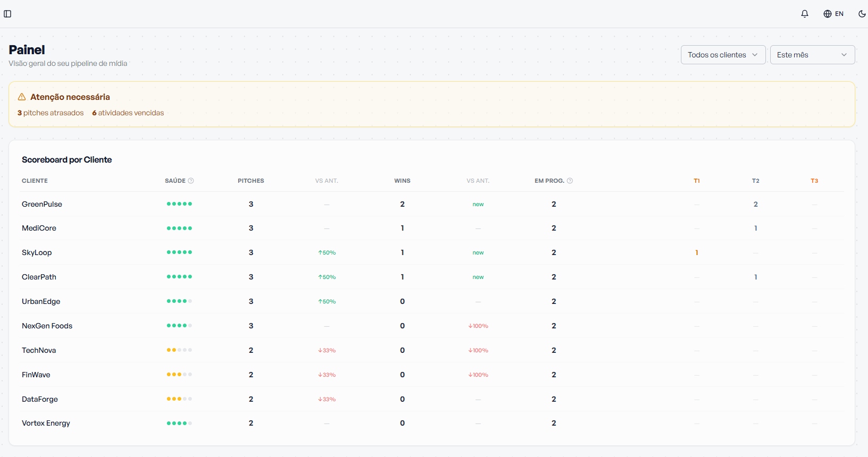Click SkyLoop T1 value 1
This screenshot has width=868, height=457.
click(x=697, y=252)
